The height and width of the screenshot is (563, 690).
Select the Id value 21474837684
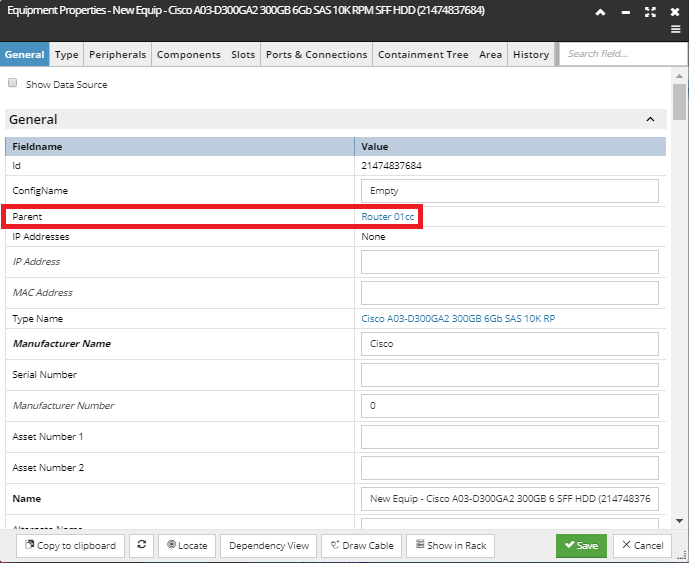pyautogui.click(x=391, y=166)
